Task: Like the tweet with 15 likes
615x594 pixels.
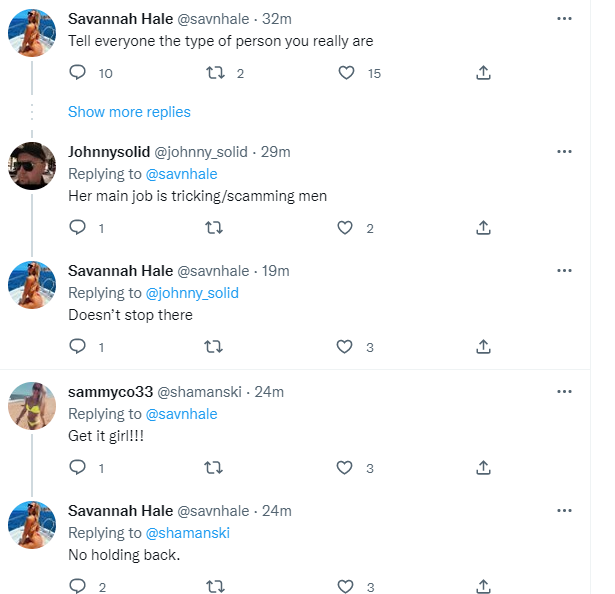Action: pyautogui.click(x=346, y=73)
